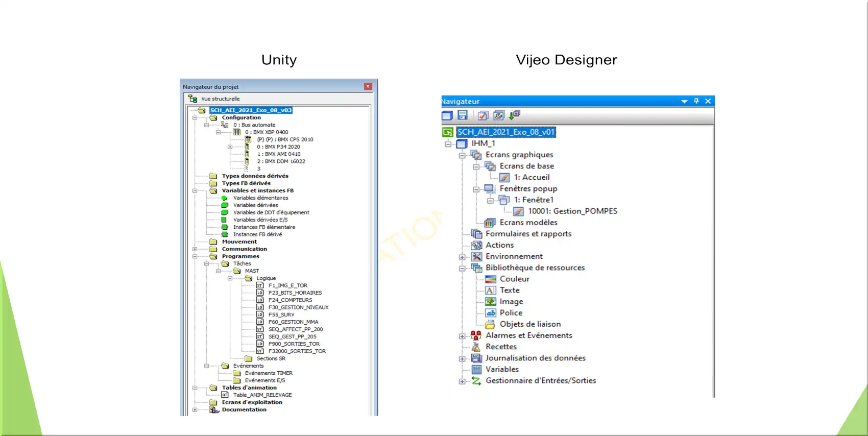Image resolution: width=868 pixels, height=436 pixels.
Task: Click the BMX CPS 2010 power supply icon
Action: pyautogui.click(x=248, y=139)
